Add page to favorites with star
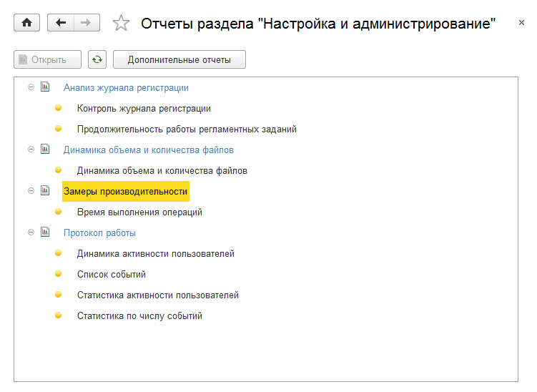 (x=122, y=24)
